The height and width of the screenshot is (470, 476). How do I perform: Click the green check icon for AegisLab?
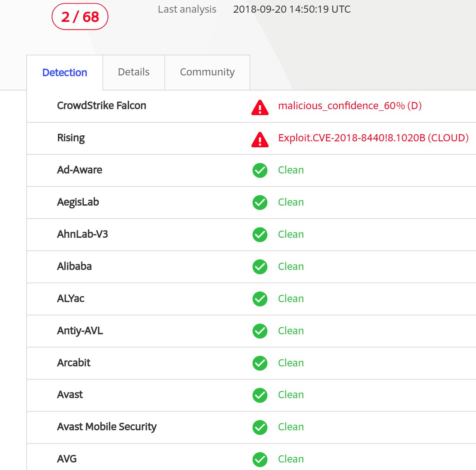coord(260,202)
